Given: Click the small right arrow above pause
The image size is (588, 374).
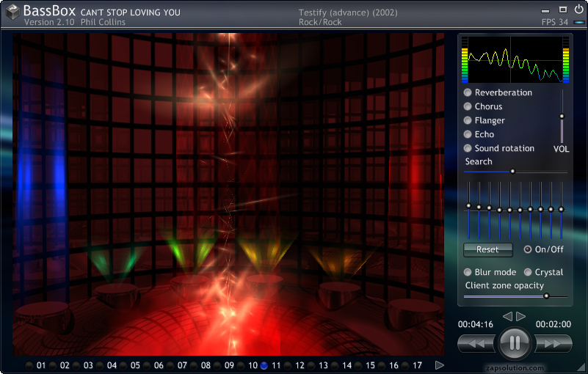Looking at the screenshot, I should coord(521,316).
